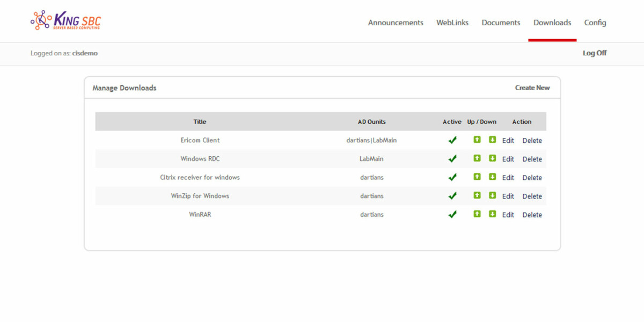Open the Announcements section
Viewport: 644px width, 322px height.
[396, 23]
